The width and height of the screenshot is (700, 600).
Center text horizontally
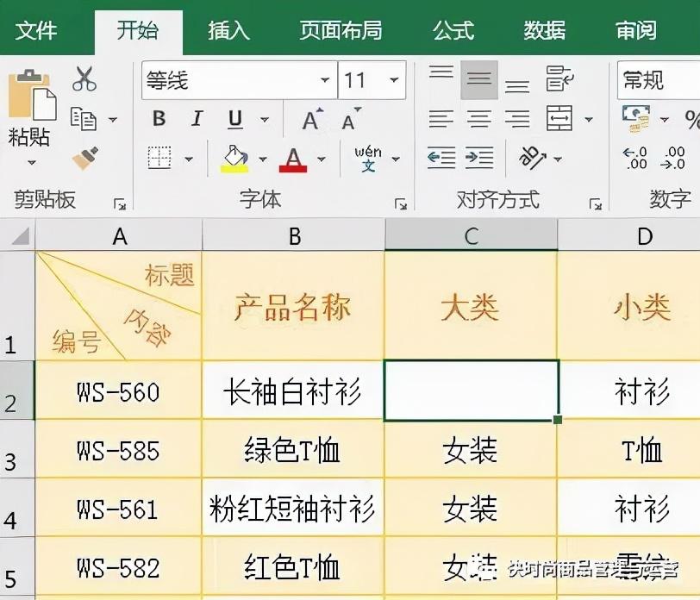tap(479, 119)
